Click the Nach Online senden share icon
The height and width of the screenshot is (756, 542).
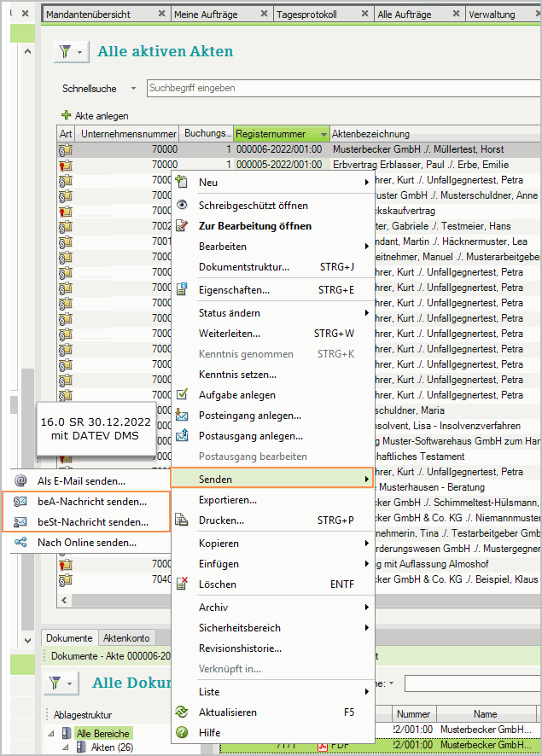pyautogui.click(x=21, y=543)
